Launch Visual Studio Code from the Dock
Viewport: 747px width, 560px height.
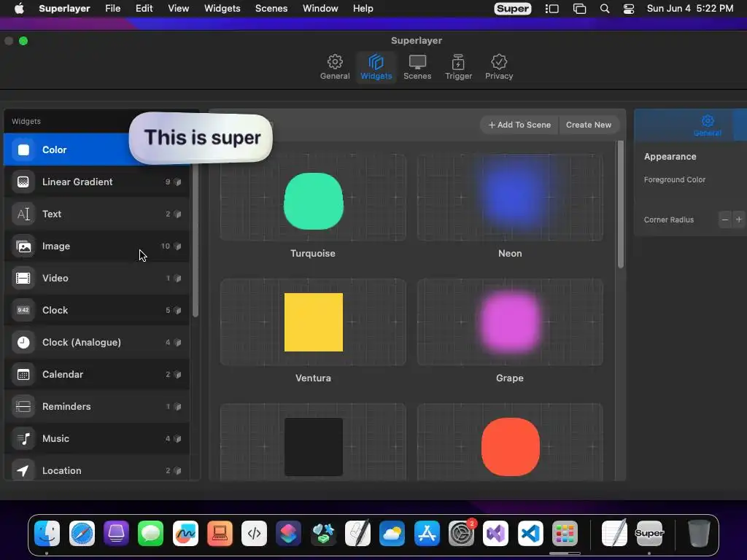530,533
